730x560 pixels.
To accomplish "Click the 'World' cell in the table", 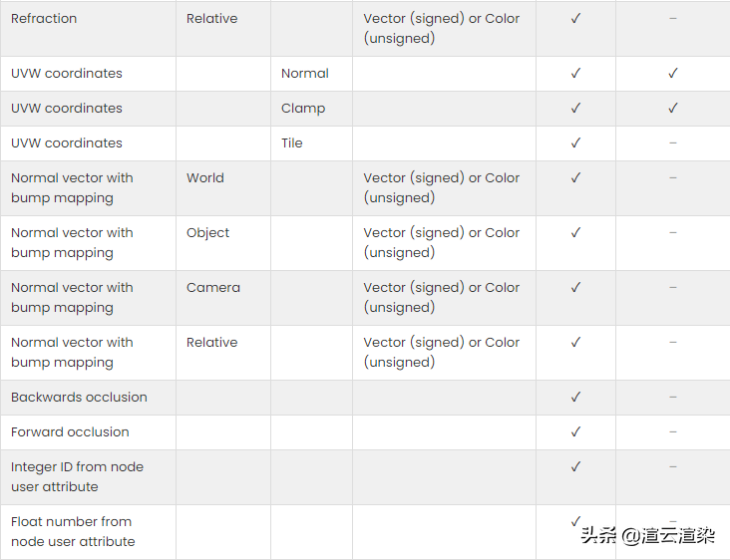I will (x=205, y=177).
